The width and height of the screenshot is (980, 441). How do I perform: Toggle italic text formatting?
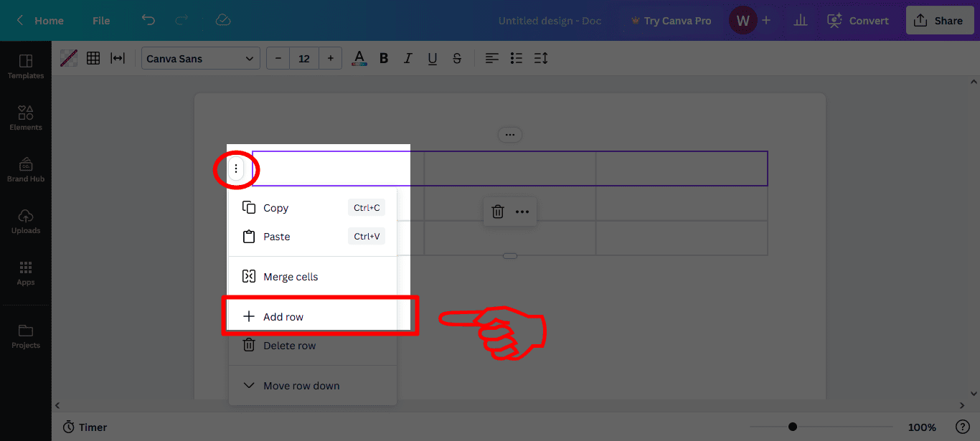point(407,58)
